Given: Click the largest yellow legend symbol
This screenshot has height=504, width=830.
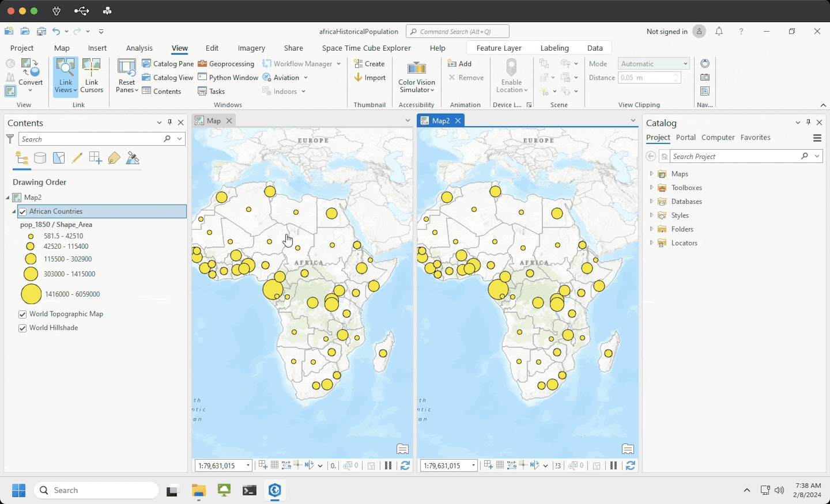Looking at the screenshot, I should pos(31,294).
